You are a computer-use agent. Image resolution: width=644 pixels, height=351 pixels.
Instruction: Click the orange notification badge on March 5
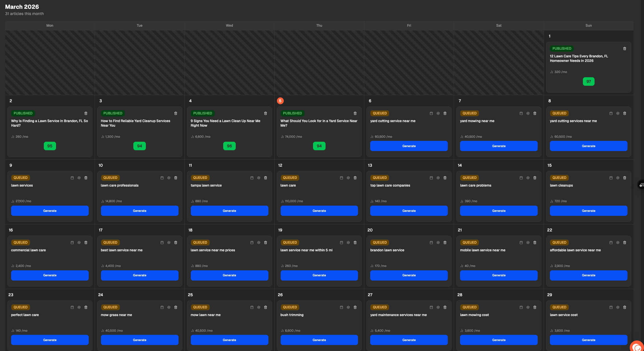(280, 101)
